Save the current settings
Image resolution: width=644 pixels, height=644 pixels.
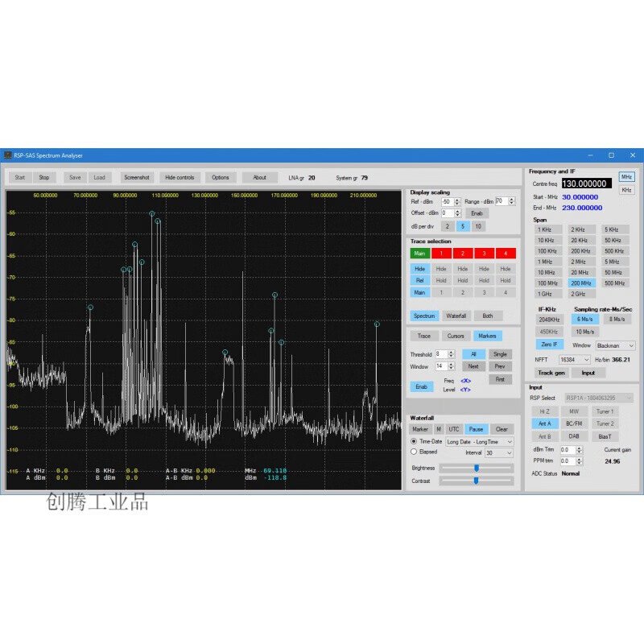[x=74, y=177]
